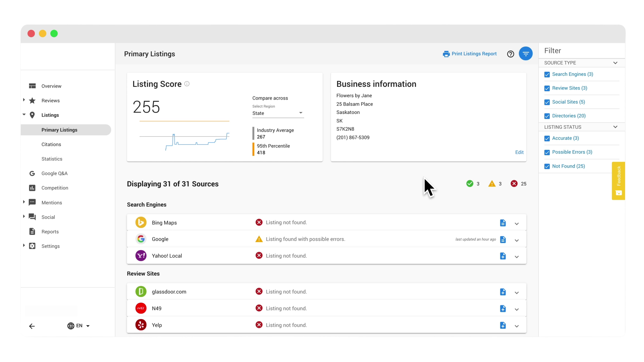The width and height of the screenshot is (644, 362).
Task: Click the glassdoor.com create listing icon
Action: pyautogui.click(x=503, y=292)
